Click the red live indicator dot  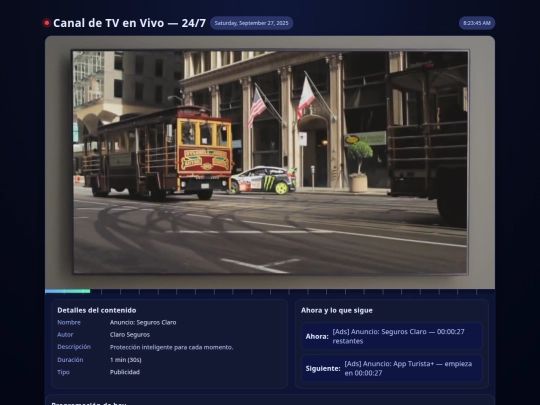46,23
